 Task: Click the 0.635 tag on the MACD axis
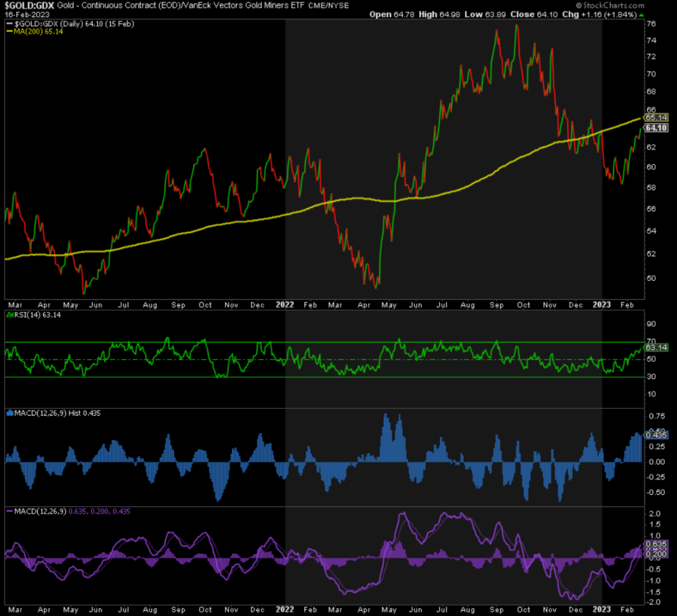[x=656, y=544]
